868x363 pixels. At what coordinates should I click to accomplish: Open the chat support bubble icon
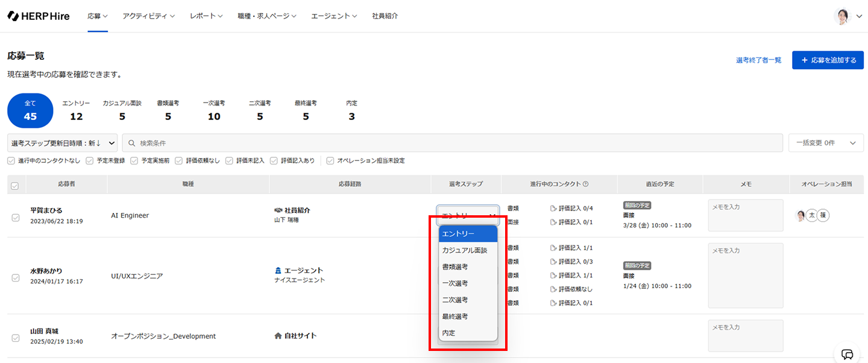pyautogui.click(x=848, y=354)
